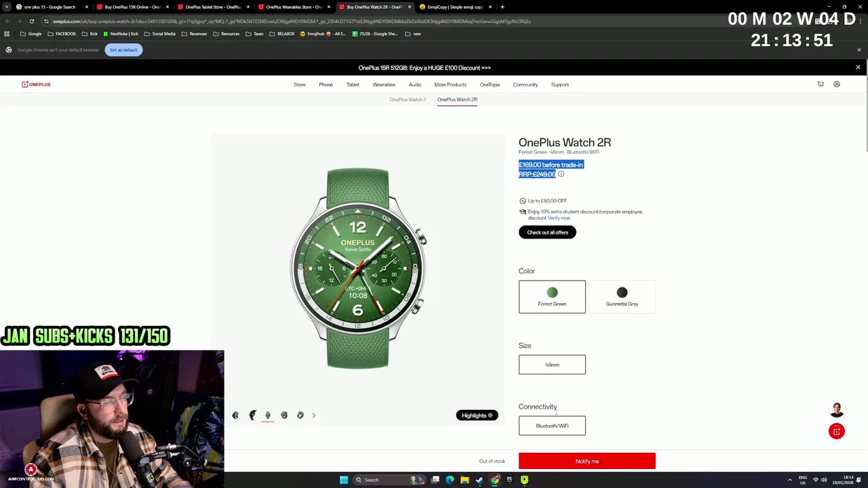This screenshot has height=488, width=868.
Task: Open the shopping cart icon
Action: 821,84
